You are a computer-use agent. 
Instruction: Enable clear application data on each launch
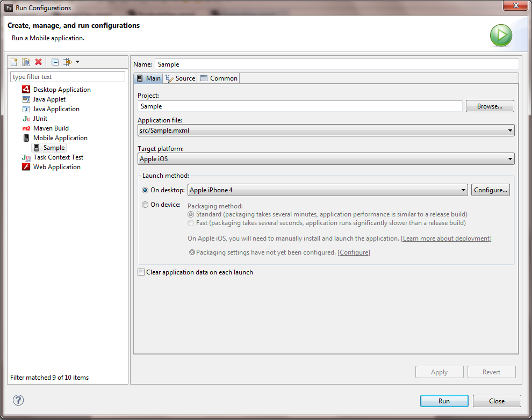141,272
